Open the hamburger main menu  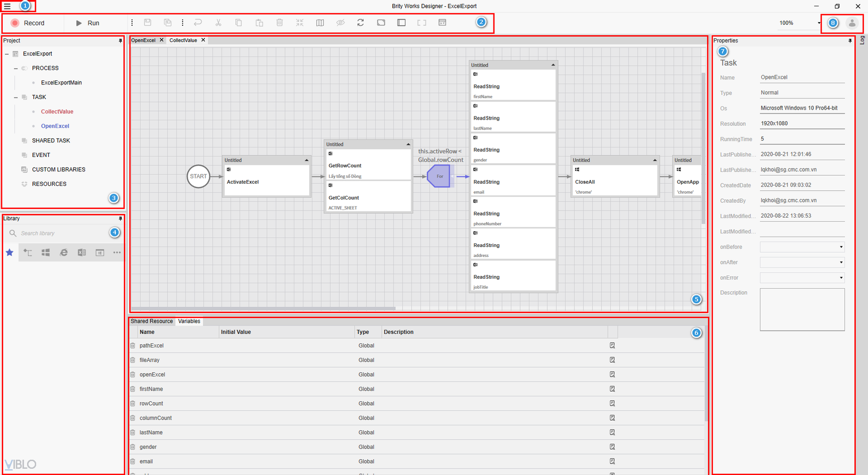point(7,6)
